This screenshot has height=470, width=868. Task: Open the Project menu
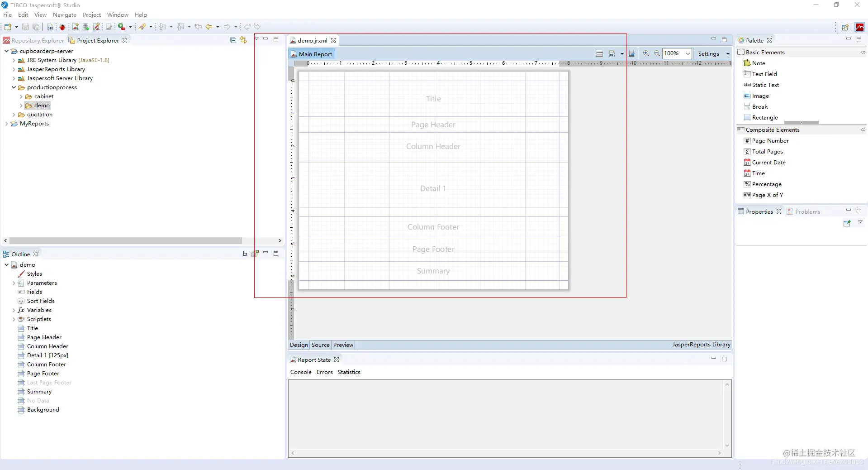[92, 15]
